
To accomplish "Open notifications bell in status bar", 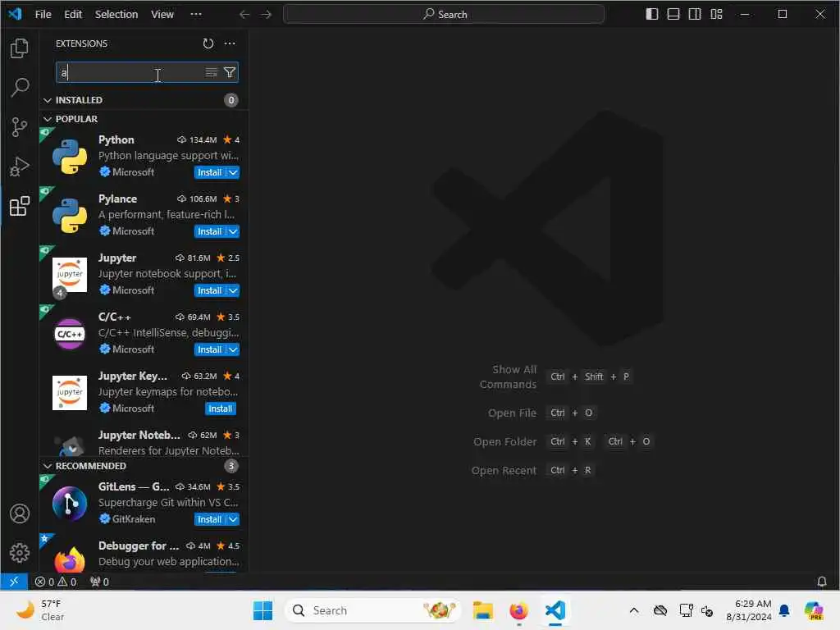I will (821, 582).
